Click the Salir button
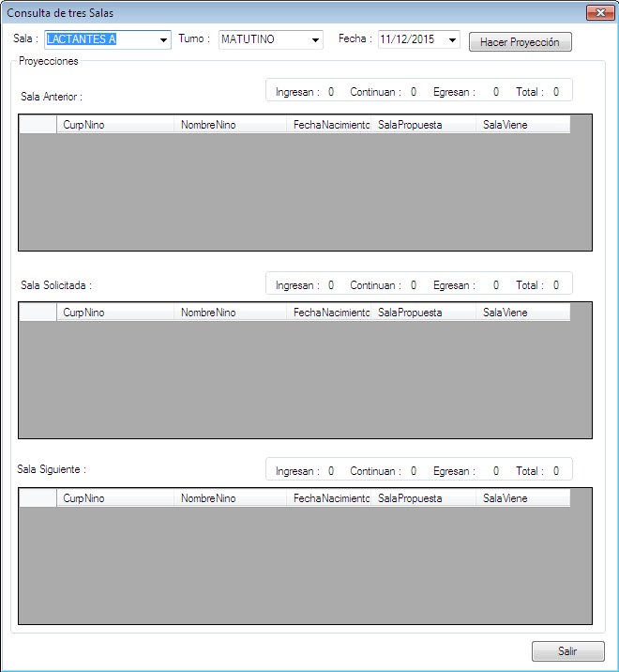The width and height of the screenshot is (619, 672). pyautogui.click(x=567, y=651)
